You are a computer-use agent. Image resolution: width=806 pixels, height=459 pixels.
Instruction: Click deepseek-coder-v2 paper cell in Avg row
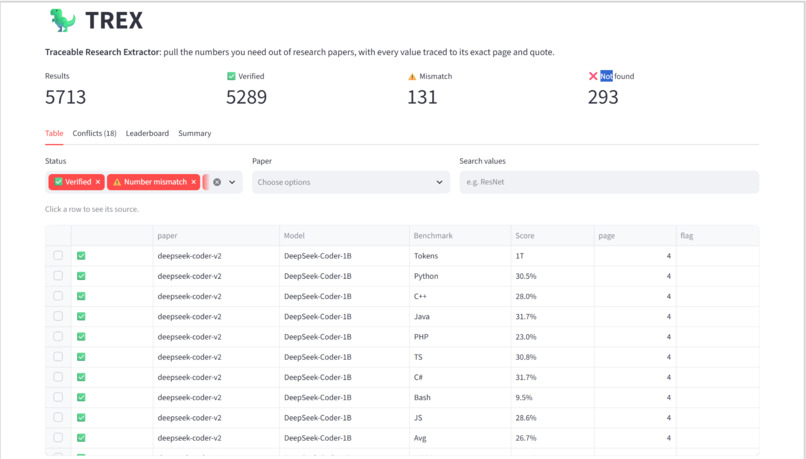[x=216, y=438]
